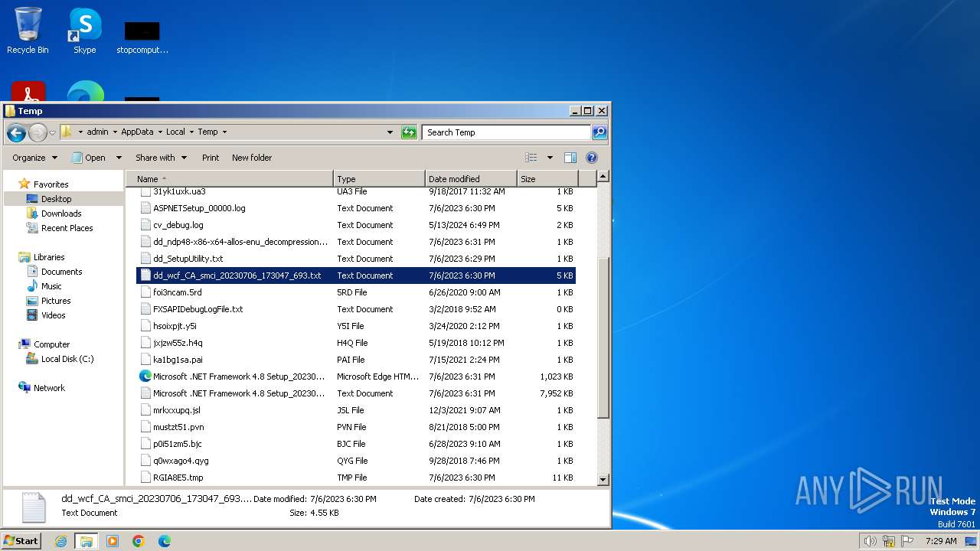Image resolution: width=980 pixels, height=551 pixels.
Task: Launch Microsoft Edge from the taskbar
Action: click(x=165, y=541)
